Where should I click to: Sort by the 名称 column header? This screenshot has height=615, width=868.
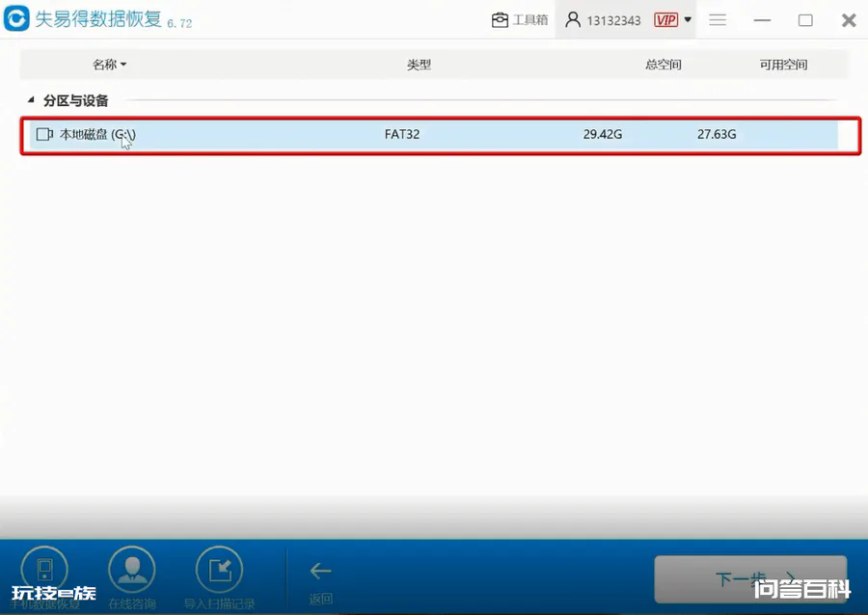(109, 65)
